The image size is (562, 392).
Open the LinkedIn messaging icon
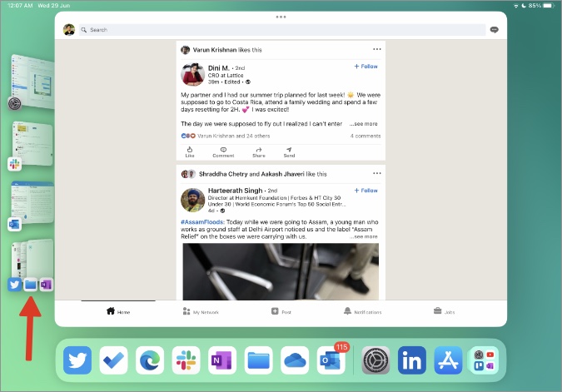[495, 30]
